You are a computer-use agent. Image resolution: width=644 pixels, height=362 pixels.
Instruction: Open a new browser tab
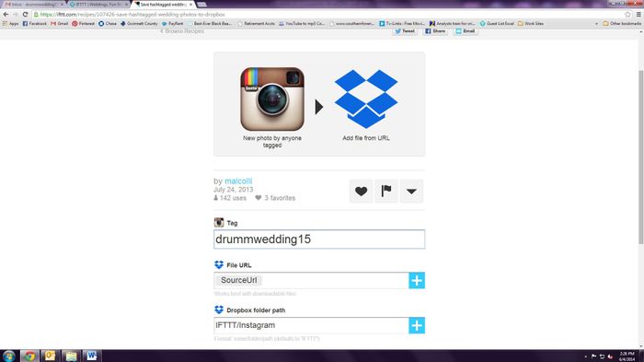[x=201, y=4]
